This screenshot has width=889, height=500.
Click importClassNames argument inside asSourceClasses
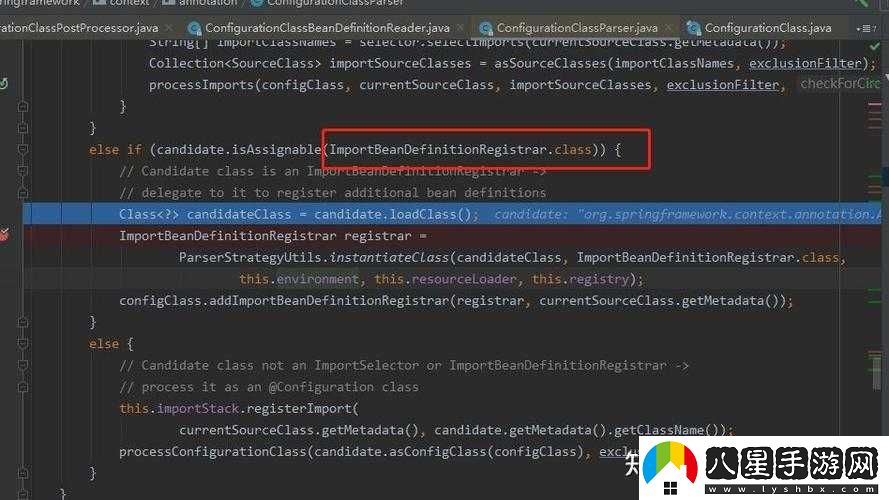(x=674, y=63)
